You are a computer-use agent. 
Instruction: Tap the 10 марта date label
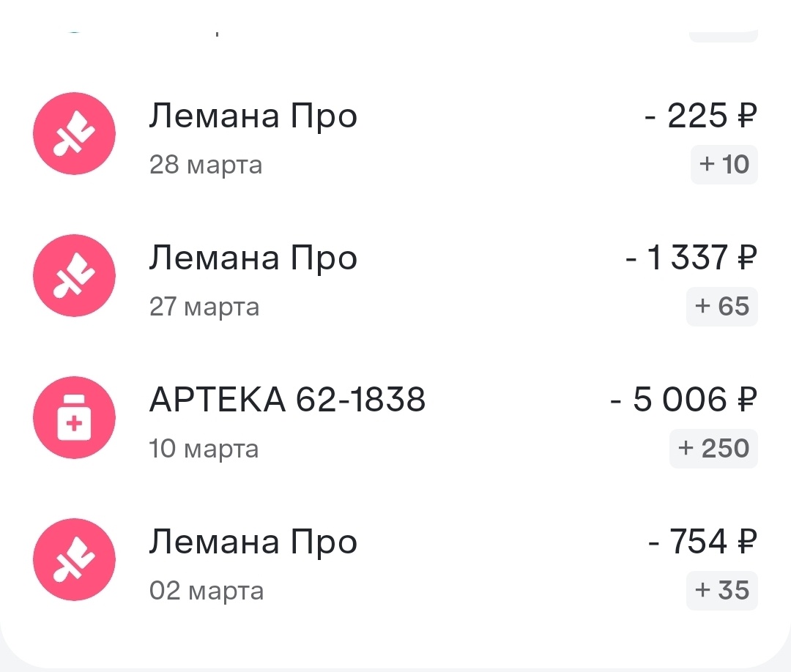[x=204, y=448]
